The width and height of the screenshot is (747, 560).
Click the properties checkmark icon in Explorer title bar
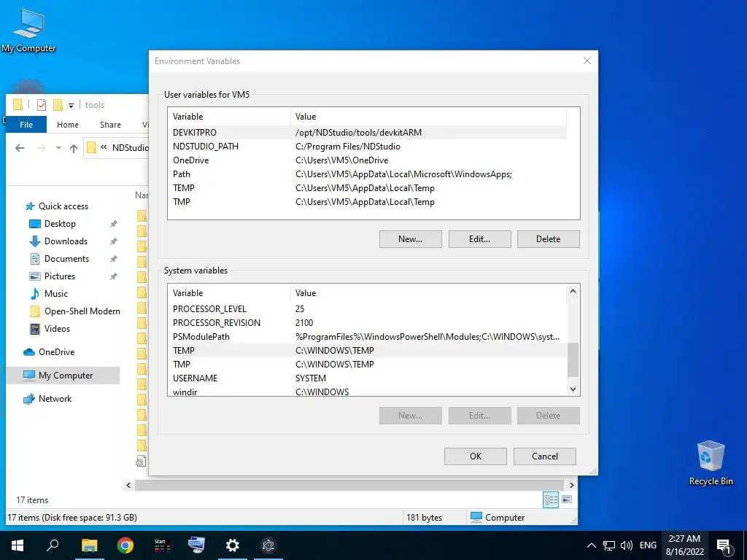42,105
